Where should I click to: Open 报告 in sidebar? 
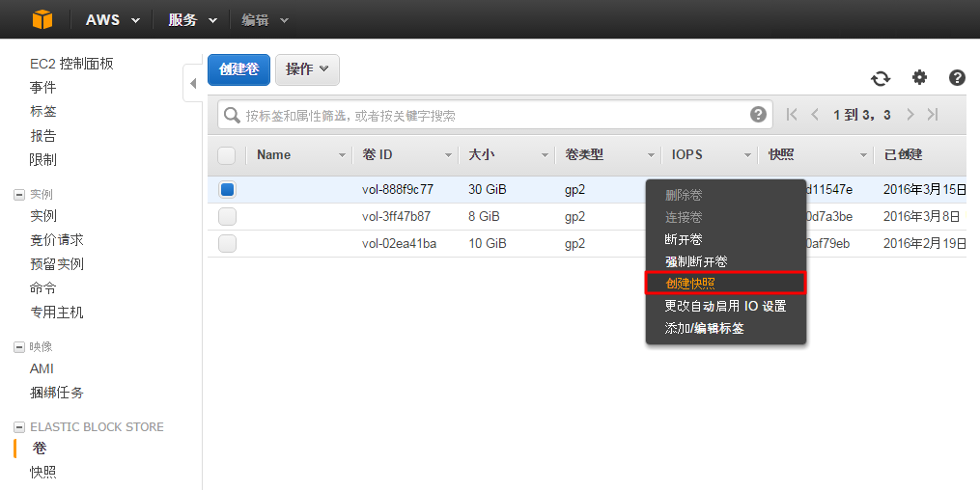pyautogui.click(x=43, y=136)
